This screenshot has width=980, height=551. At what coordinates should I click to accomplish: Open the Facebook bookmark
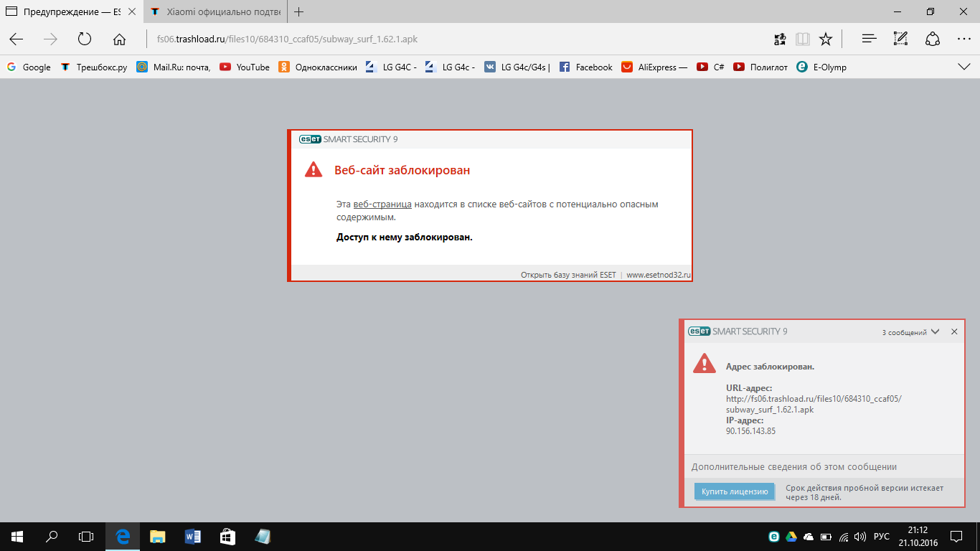pos(585,67)
